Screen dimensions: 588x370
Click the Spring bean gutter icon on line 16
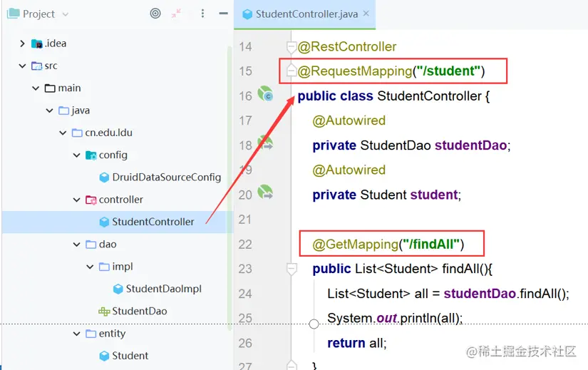[265, 93]
